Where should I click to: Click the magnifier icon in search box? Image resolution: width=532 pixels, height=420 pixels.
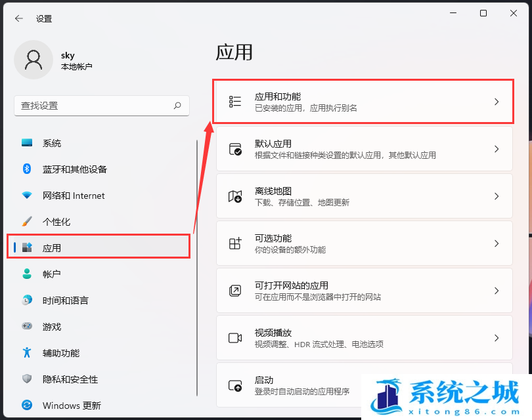177,106
